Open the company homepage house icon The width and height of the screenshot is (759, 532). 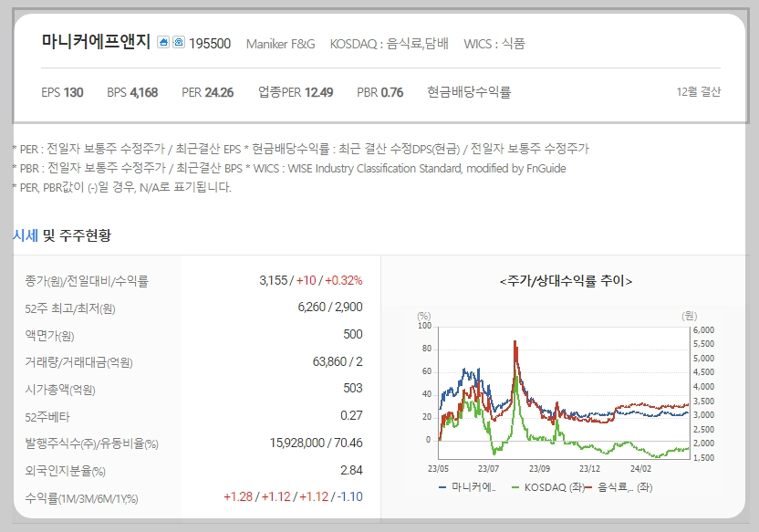(163, 43)
